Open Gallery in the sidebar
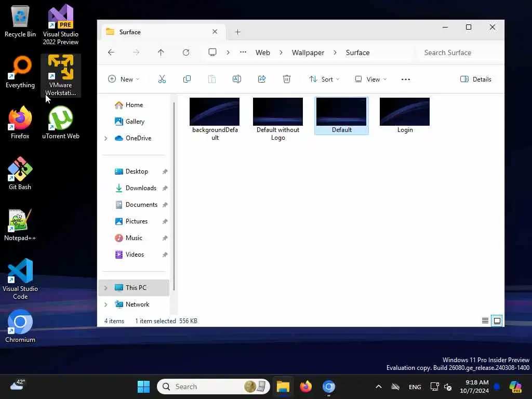The image size is (532, 399). coord(135,122)
